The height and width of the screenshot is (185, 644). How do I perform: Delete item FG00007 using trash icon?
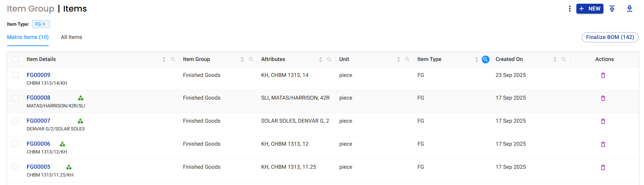coord(603,121)
